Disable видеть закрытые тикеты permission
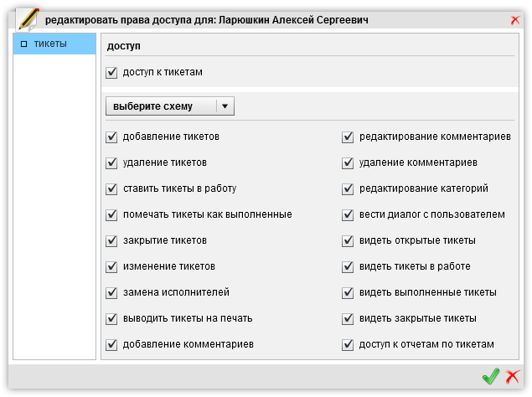 (x=349, y=319)
